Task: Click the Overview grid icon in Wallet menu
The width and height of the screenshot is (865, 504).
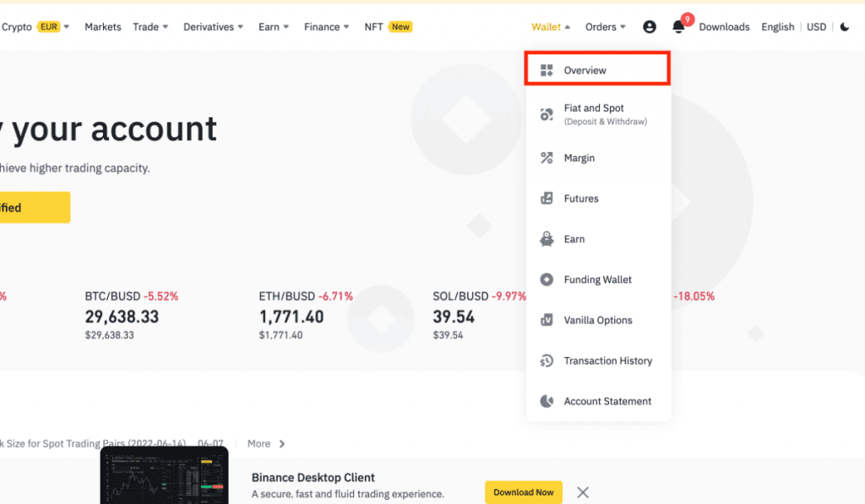Action: pos(547,70)
